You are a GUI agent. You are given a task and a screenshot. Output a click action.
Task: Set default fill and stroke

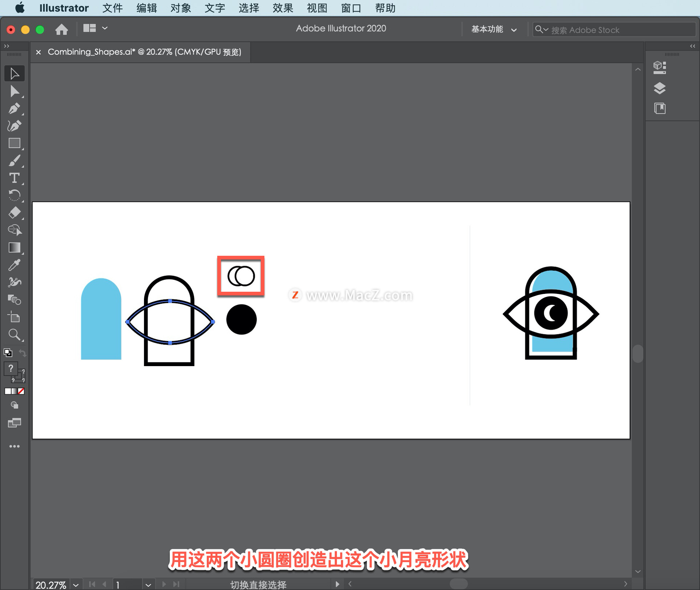click(8, 353)
